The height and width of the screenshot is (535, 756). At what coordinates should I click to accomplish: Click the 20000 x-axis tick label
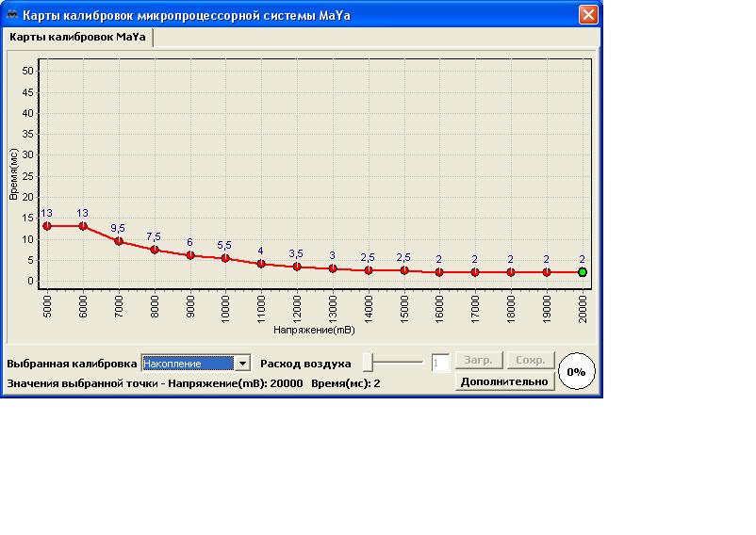pyautogui.click(x=583, y=309)
